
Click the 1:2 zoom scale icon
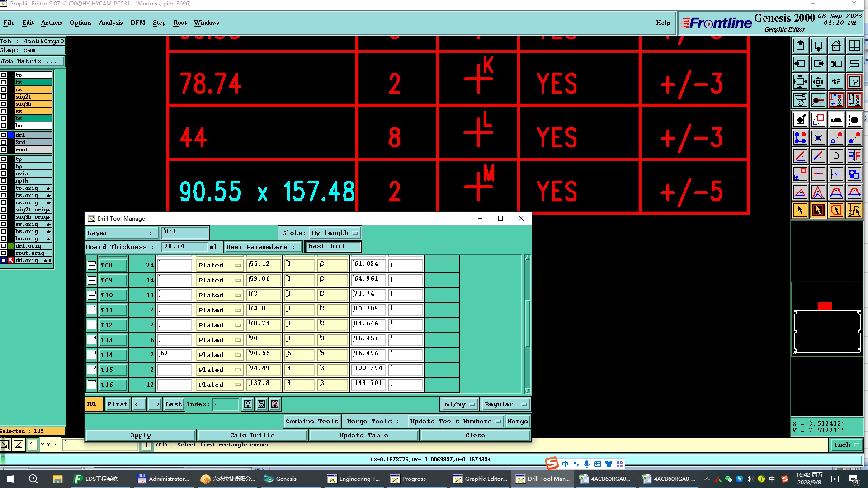pyautogui.click(x=836, y=82)
